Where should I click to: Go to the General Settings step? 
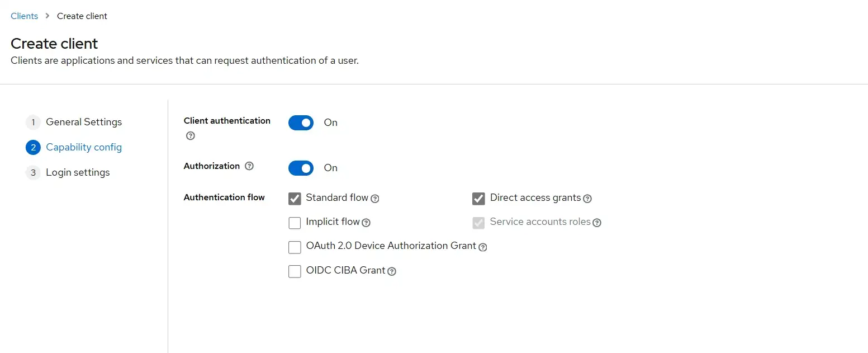[84, 121]
